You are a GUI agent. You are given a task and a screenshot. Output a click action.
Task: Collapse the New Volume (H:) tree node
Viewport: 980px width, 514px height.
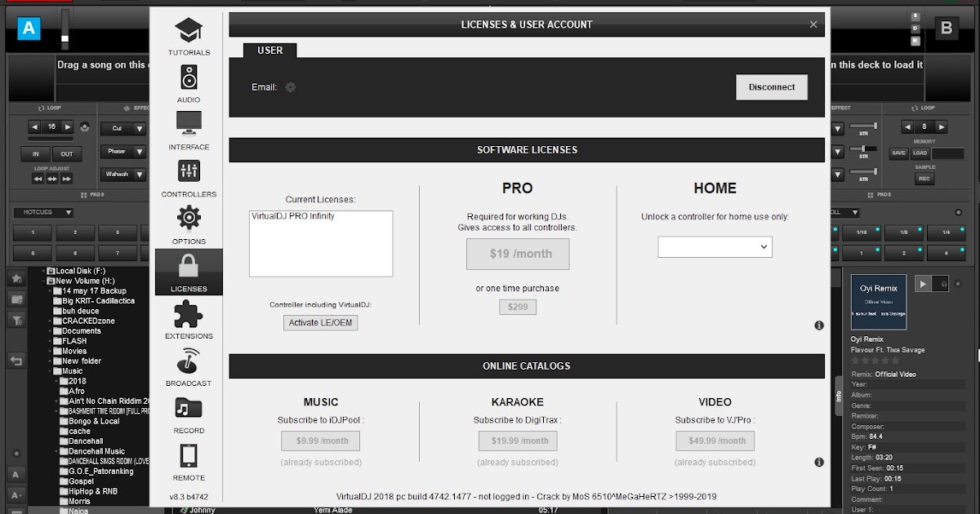click(43, 281)
